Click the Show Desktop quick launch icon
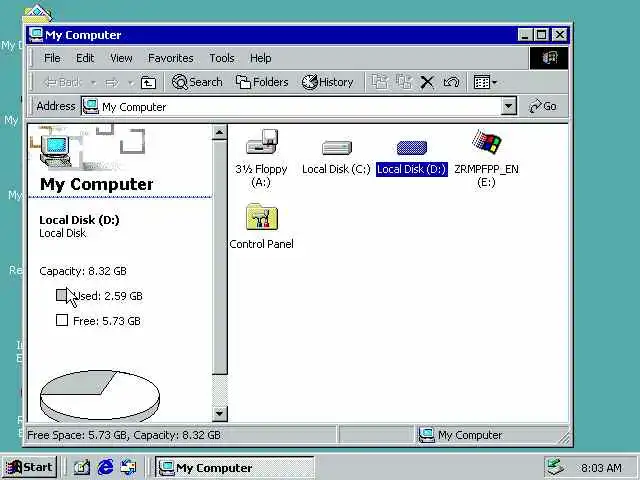Viewport: 640px width, 480px height. tap(81, 467)
